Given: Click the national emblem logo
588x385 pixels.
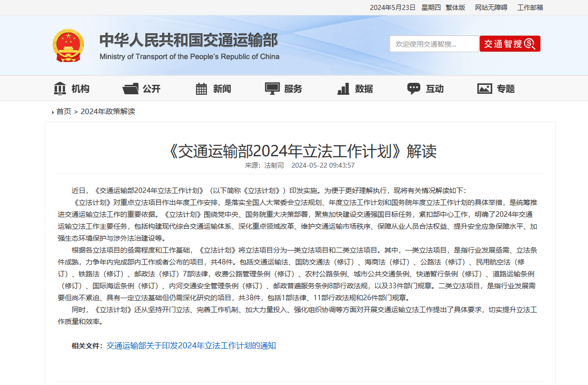Looking at the screenshot, I should click(x=68, y=45).
